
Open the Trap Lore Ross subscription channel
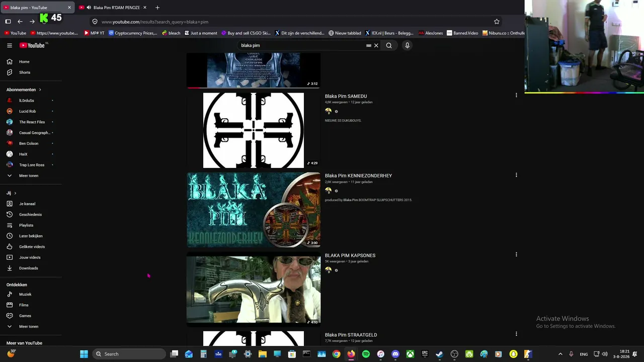[31, 165]
